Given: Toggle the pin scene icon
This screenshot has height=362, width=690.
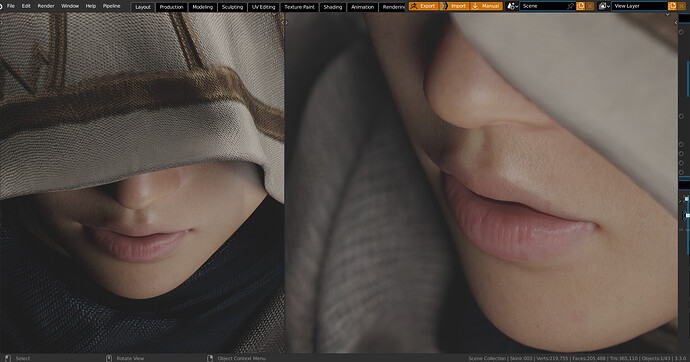Looking at the screenshot, I should (571, 6).
